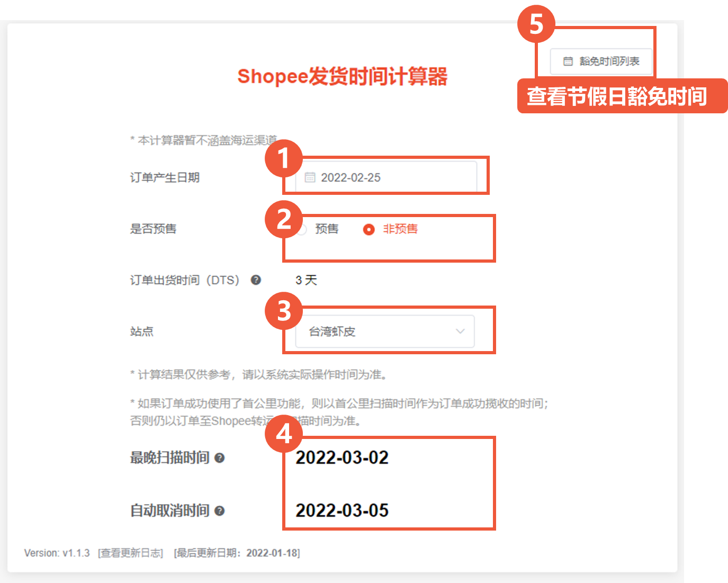The image size is (728, 583).
Task: Click the 订单产生日期 label
Action: click(x=165, y=177)
